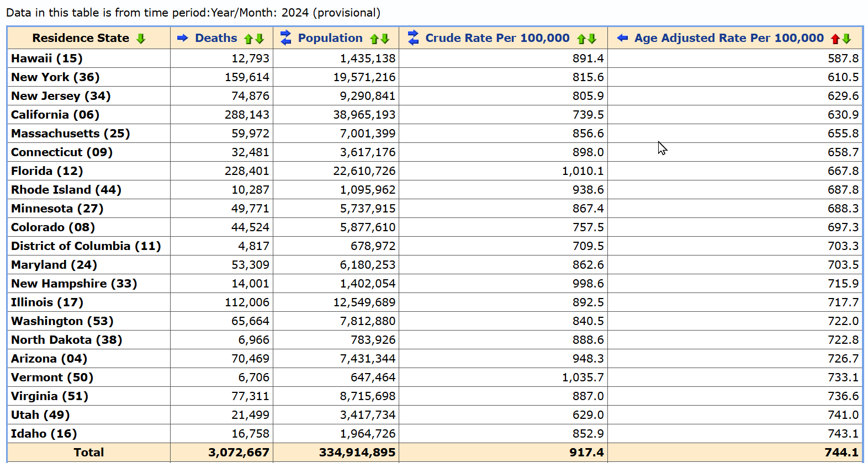Click Age Adjusted Rate Per 100,000 header
The image size is (868, 463).
click(x=729, y=38)
